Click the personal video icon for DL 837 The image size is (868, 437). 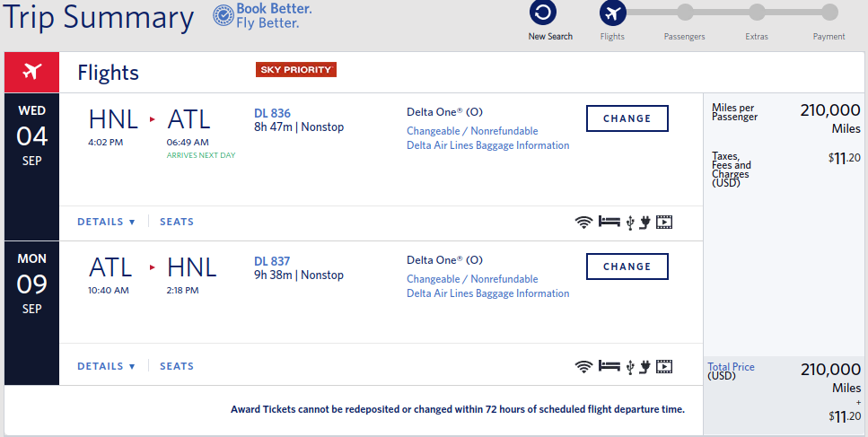click(663, 365)
